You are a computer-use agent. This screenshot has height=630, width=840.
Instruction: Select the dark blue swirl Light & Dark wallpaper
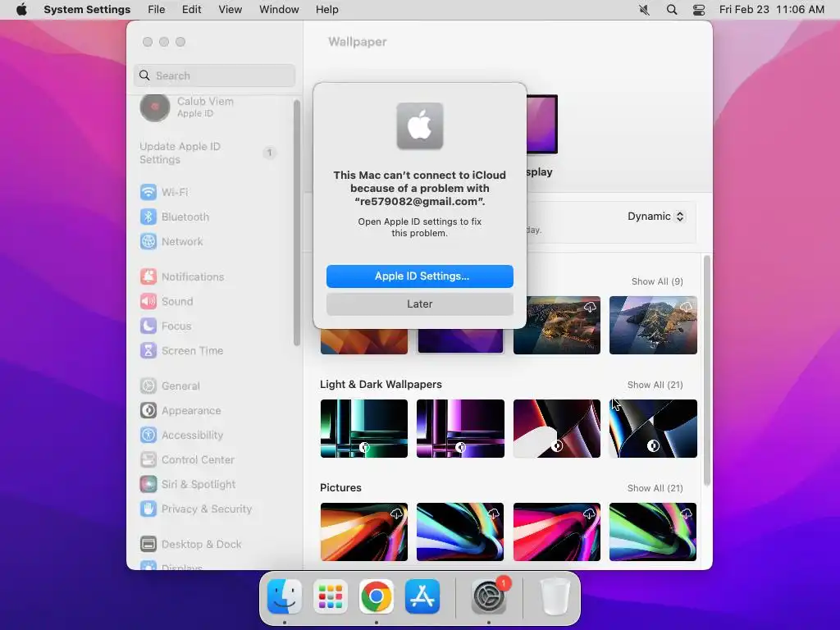click(653, 428)
